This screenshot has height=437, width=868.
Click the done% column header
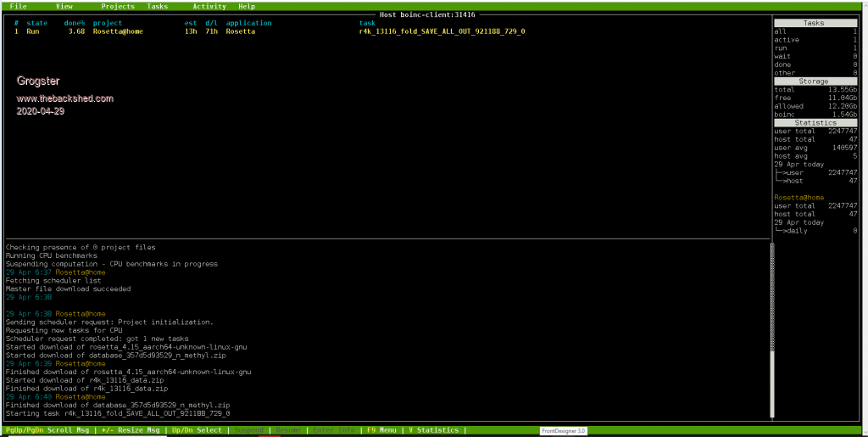pyautogui.click(x=75, y=23)
